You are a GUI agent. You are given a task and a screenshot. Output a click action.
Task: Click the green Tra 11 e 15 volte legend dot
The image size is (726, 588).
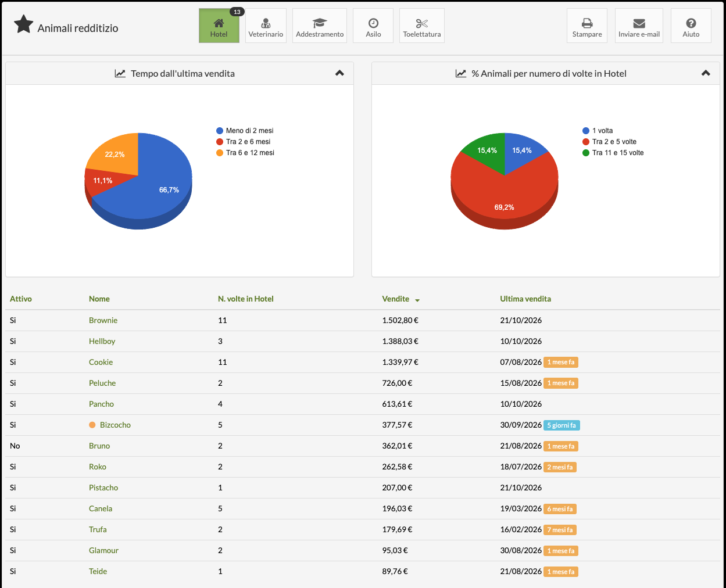click(586, 153)
